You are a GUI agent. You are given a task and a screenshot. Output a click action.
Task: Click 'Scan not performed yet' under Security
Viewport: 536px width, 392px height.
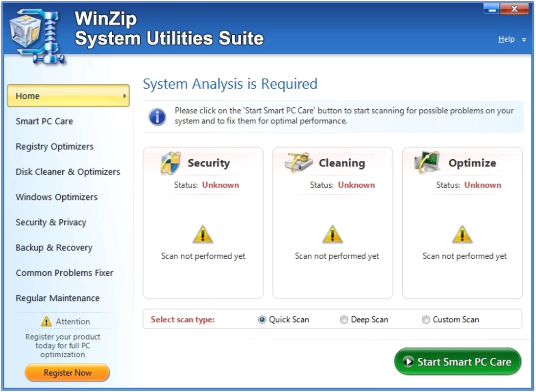(203, 256)
